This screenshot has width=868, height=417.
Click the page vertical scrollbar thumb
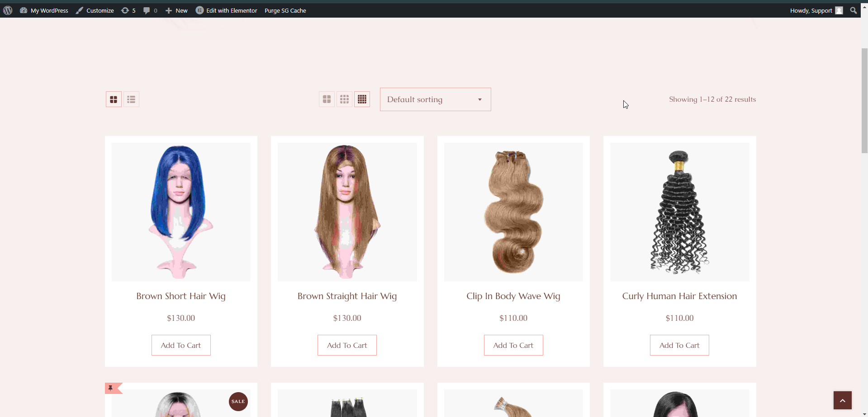coord(864,100)
